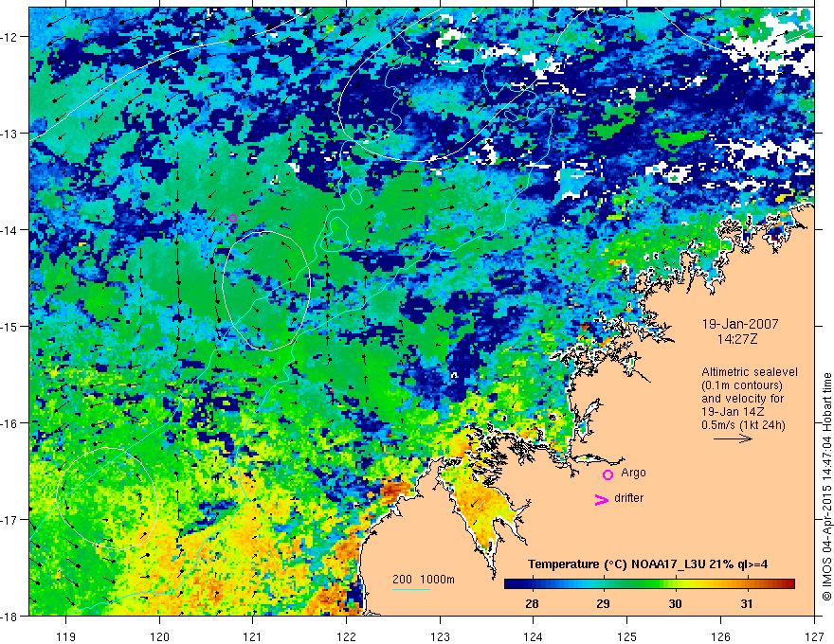Viewport: 834px width, 644px height.
Task: Click the '120' longitude axis label
Action: click(159, 636)
